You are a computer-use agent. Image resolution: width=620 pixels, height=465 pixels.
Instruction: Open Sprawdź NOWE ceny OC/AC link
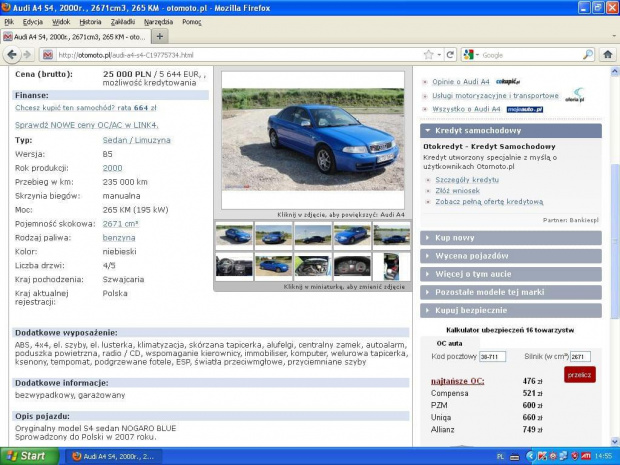point(87,125)
